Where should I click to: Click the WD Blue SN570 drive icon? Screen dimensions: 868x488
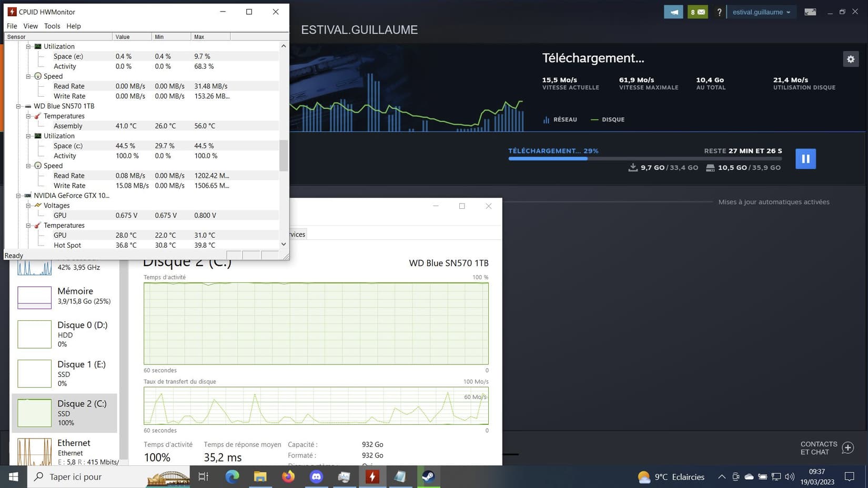[28, 106]
